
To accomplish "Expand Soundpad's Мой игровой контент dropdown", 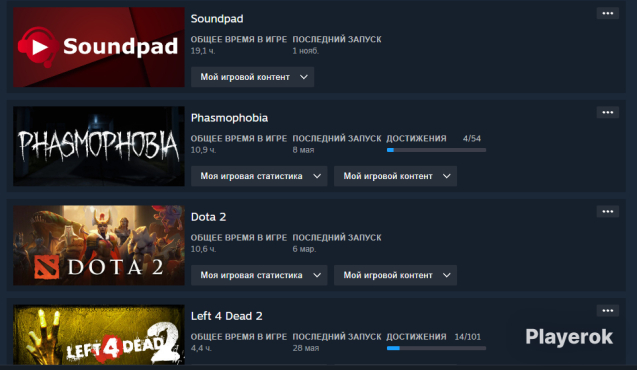I will (252, 77).
